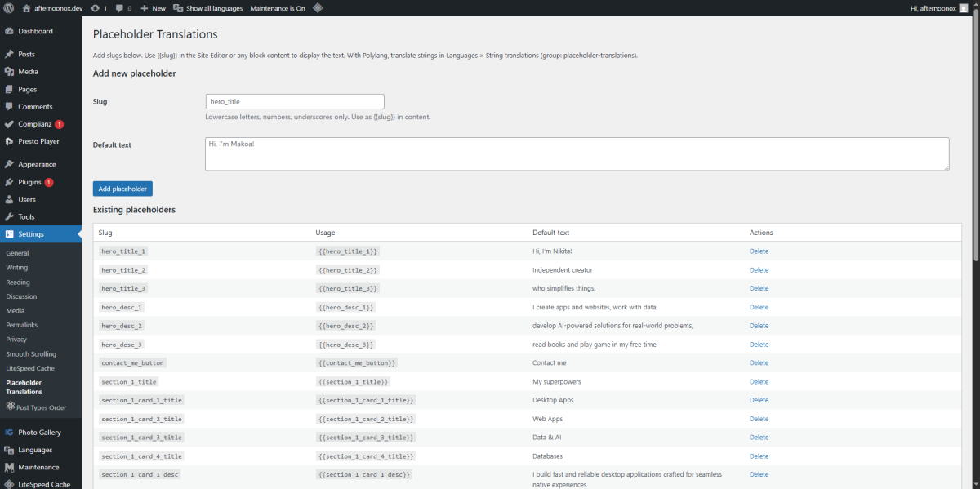Open the New content dropdown
The height and width of the screenshot is (489, 980).
click(153, 8)
